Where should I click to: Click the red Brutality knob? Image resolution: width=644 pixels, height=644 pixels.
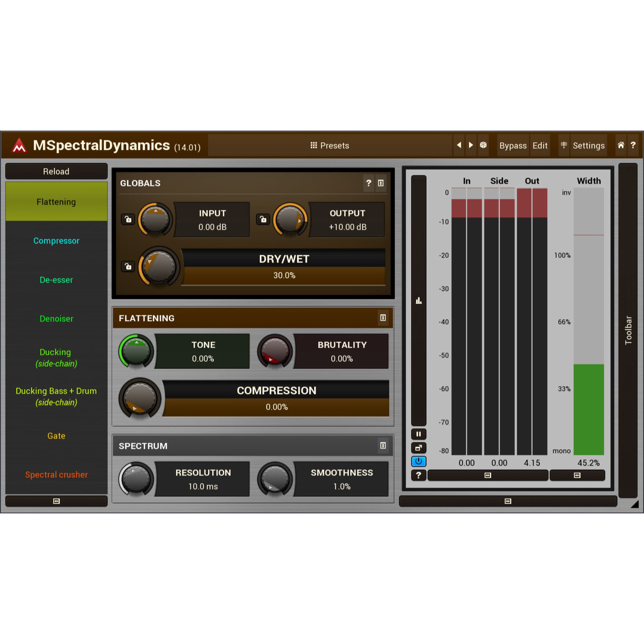click(x=275, y=351)
